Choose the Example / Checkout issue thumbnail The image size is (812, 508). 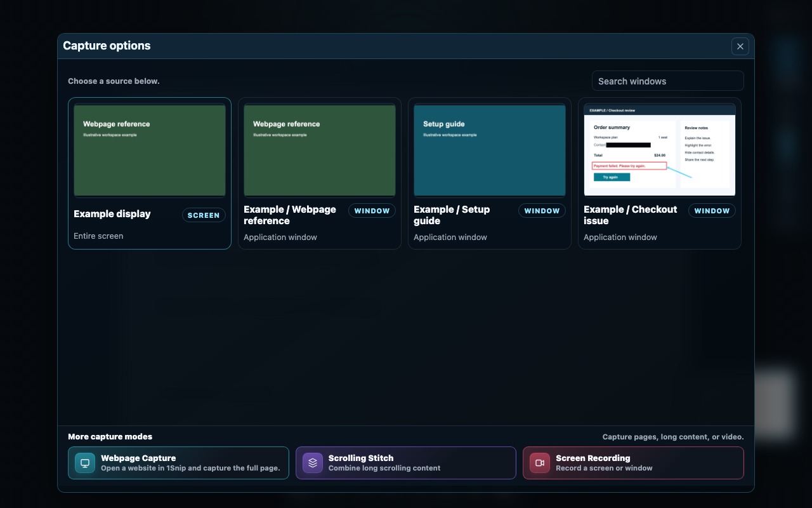pos(660,150)
